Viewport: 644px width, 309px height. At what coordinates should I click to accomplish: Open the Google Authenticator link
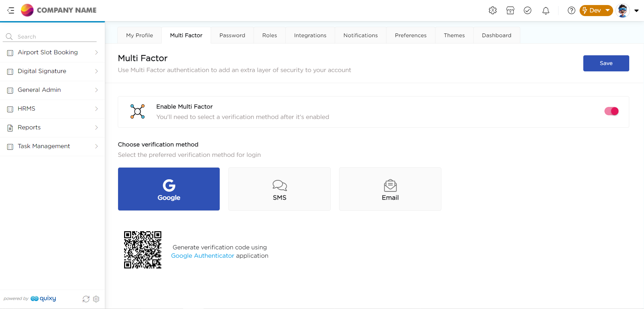pyautogui.click(x=203, y=256)
